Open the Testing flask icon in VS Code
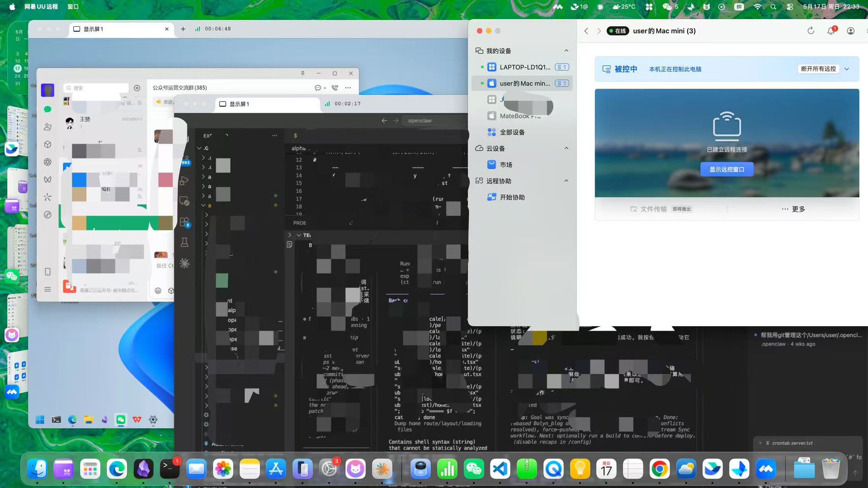The image size is (868, 488). click(184, 242)
